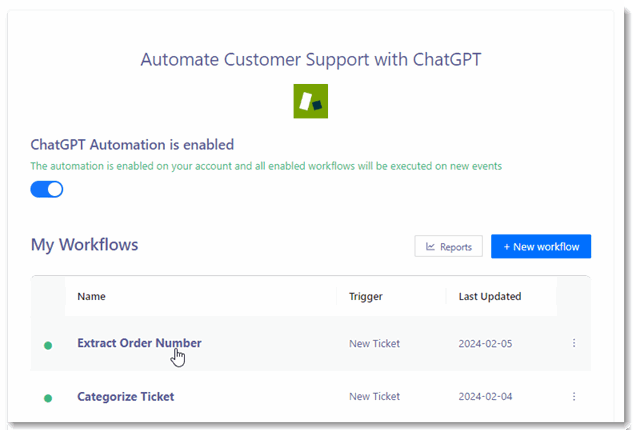Image resolution: width=634 pixels, height=430 pixels.
Task: Disable the ChatGPT Automation toggle
Action: point(47,189)
